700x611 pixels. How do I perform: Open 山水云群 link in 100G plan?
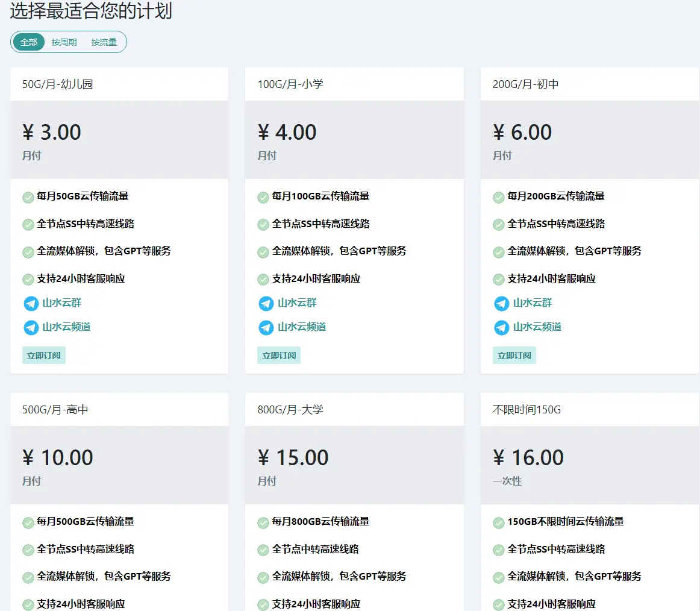point(296,303)
